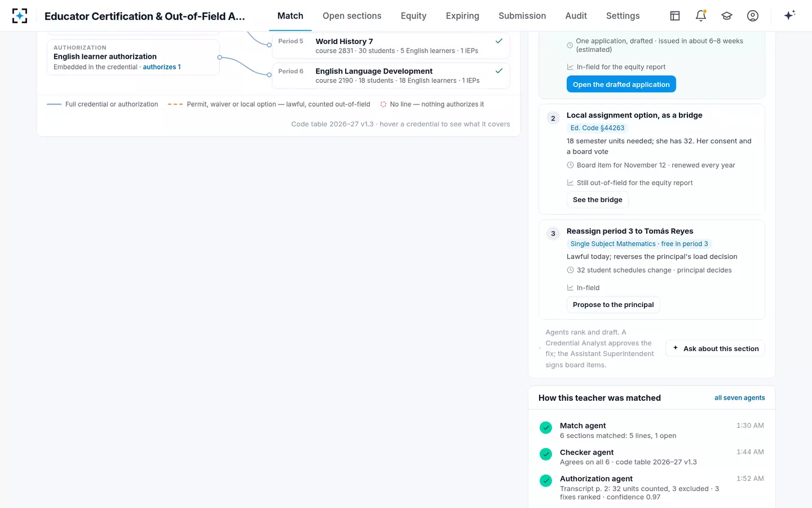This screenshot has width=812, height=508.
Task: Click Ask about this section
Action: click(x=715, y=349)
